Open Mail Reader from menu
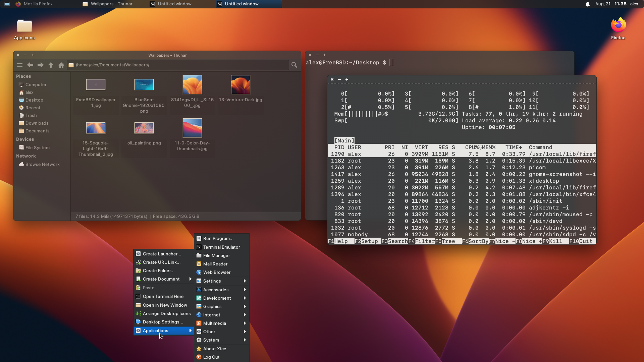The height and width of the screenshot is (362, 644). 222,264
